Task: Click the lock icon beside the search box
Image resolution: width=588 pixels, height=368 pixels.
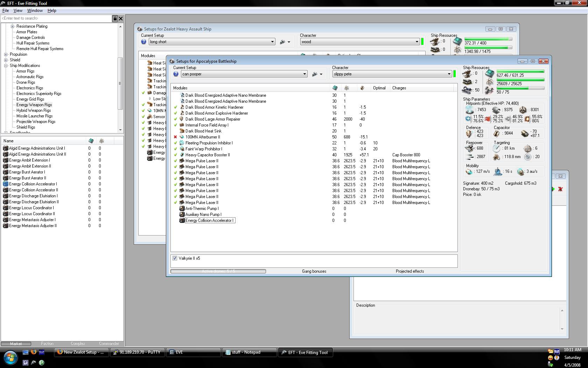Action: [x=115, y=19]
